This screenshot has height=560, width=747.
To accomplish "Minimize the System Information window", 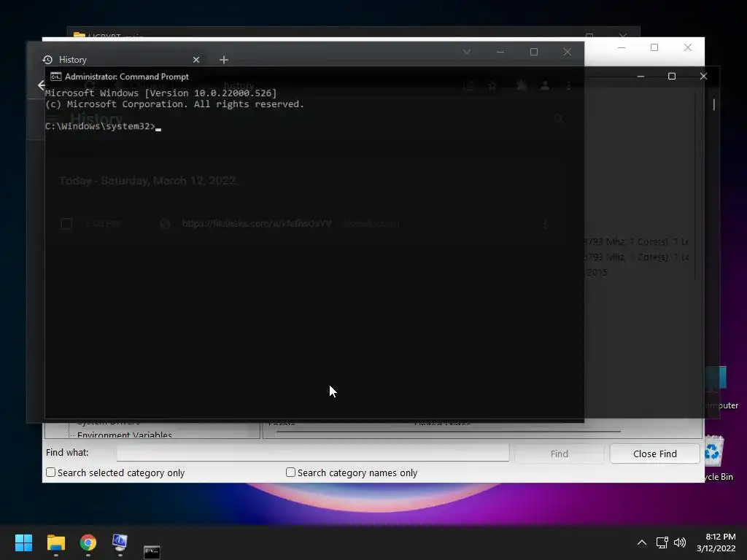I will (622, 47).
